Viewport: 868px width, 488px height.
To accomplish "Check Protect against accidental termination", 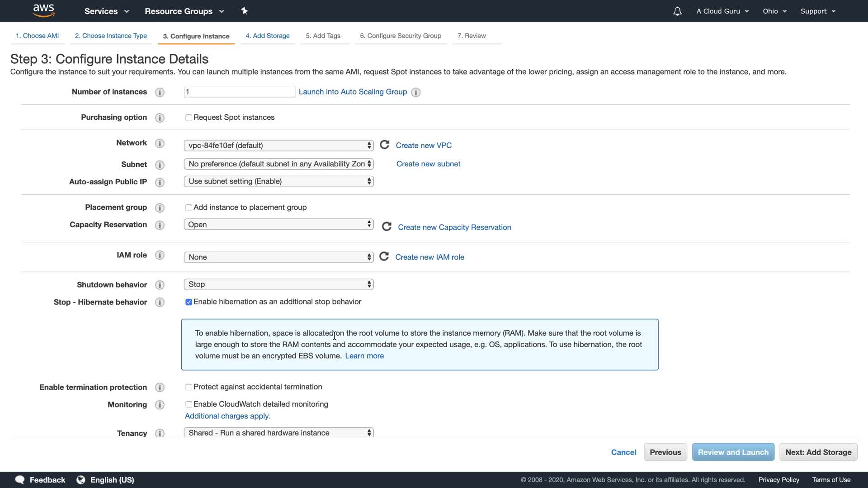I will (189, 387).
